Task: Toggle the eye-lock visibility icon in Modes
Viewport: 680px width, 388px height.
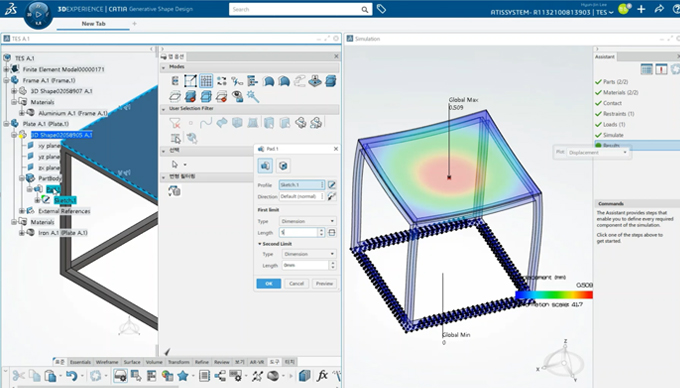Action: pos(237,96)
